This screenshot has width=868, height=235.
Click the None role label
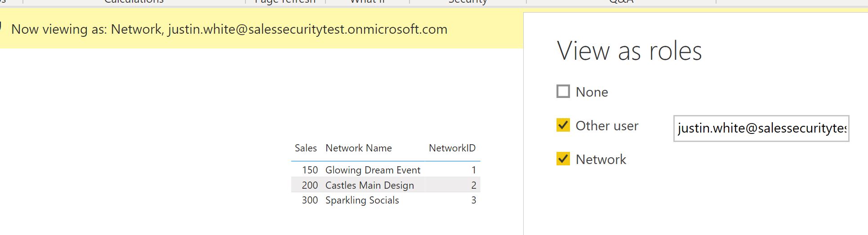pyautogui.click(x=592, y=92)
